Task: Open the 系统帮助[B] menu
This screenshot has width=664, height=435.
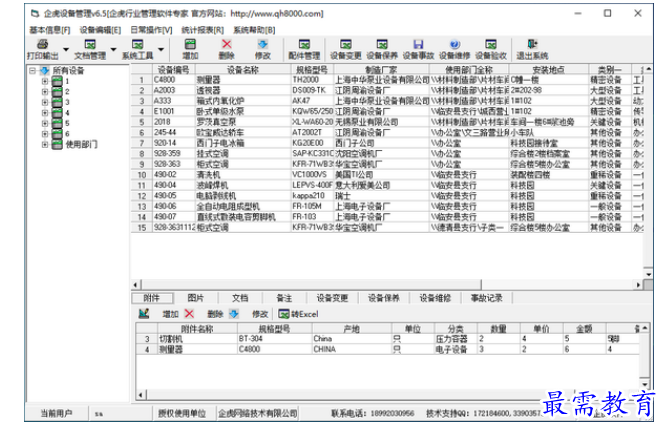Action: tap(254, 30)
